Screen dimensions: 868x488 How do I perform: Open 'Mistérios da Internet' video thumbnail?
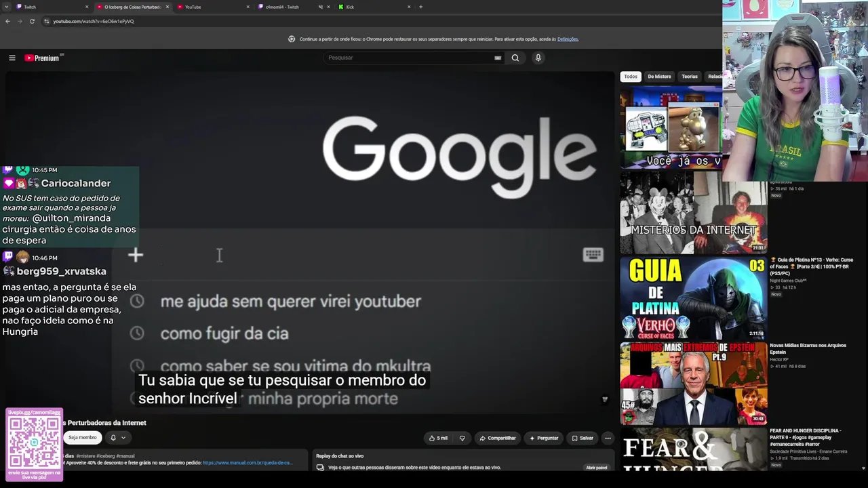point(693,212)
